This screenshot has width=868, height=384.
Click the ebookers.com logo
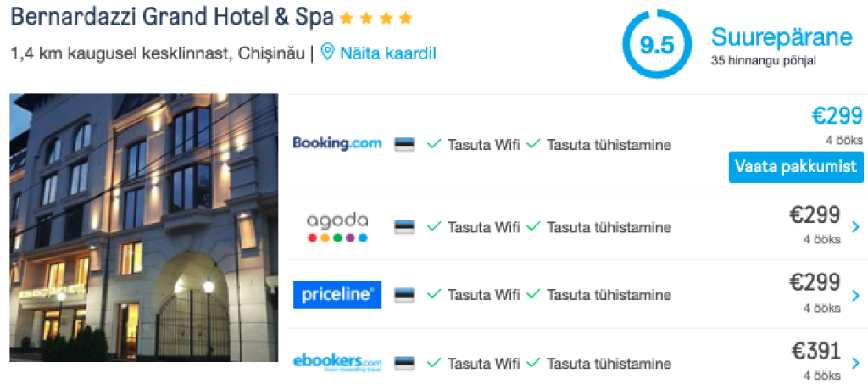click(x=337, y=362)
